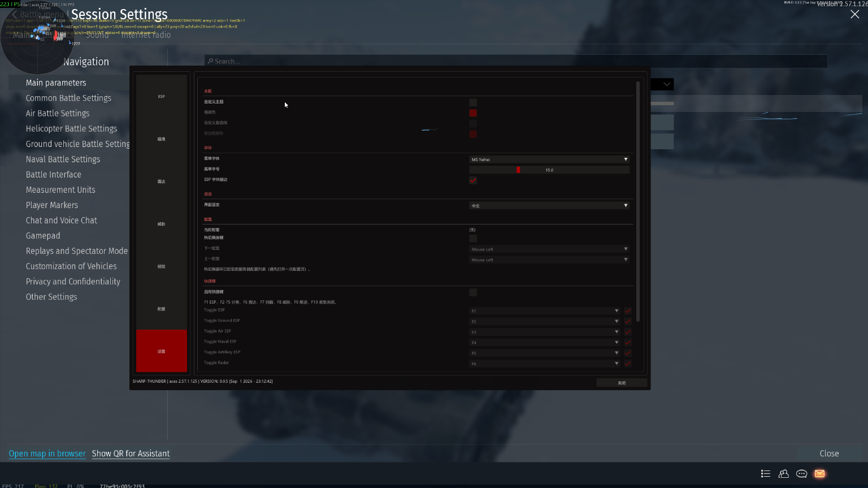
Task: Toggle the checkbox beside Toggle Air ESP hotkey
Action: [x=627, y=332]
